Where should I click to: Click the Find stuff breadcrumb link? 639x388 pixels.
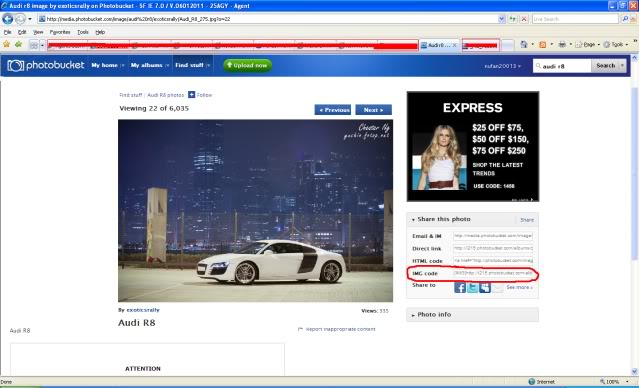130,95
